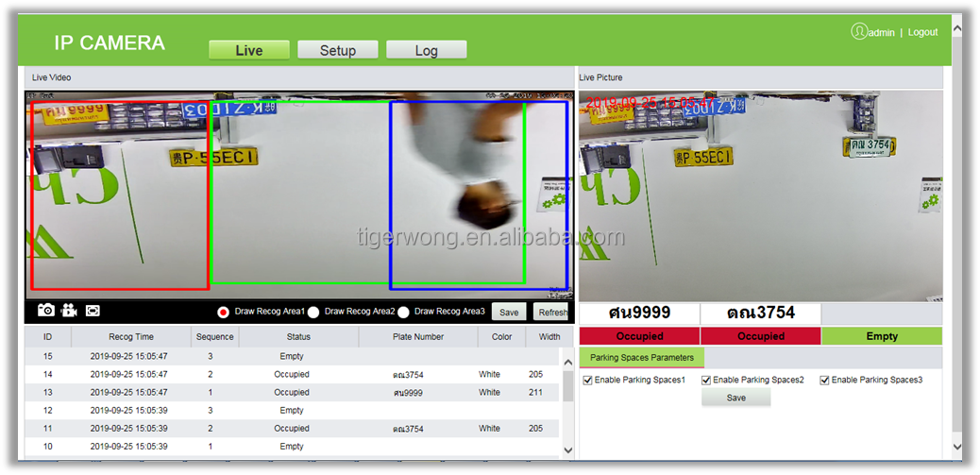
Task: Start recording with the video camera icon
Action: 69,310
